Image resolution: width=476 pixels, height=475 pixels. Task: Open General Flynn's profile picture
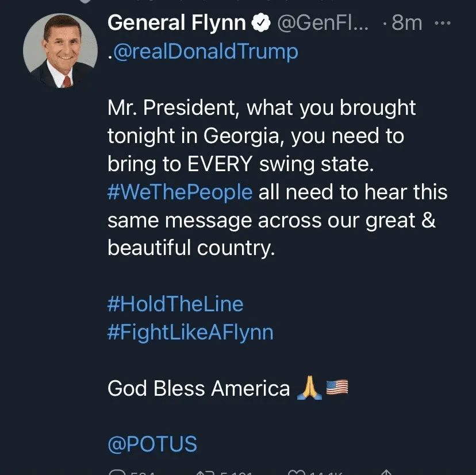pos(60,51)
